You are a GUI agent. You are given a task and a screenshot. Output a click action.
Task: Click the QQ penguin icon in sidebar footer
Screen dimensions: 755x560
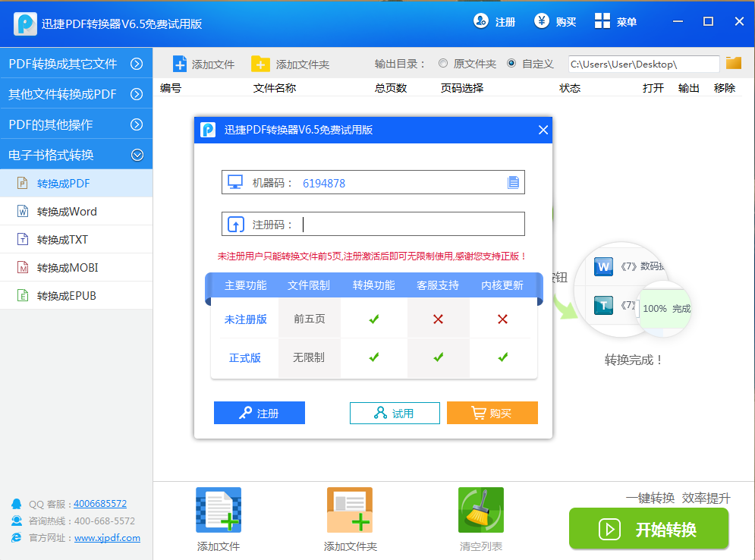pyautogui.click(x=17, y=504)
